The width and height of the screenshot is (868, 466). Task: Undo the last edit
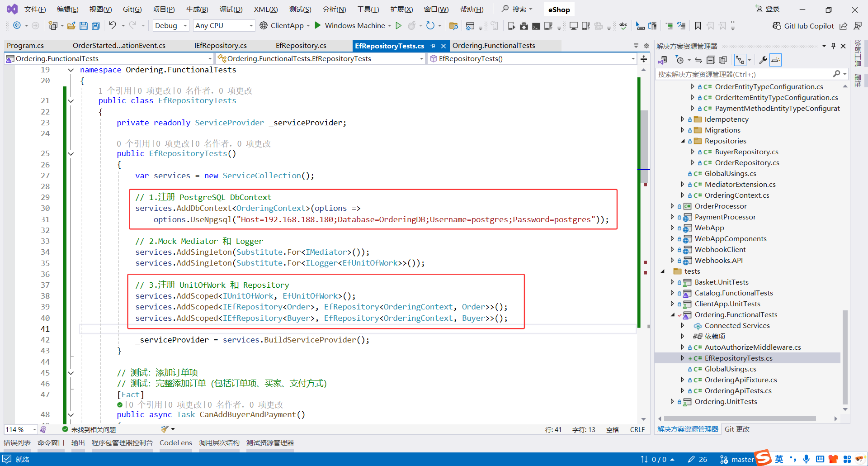(112, 25)
